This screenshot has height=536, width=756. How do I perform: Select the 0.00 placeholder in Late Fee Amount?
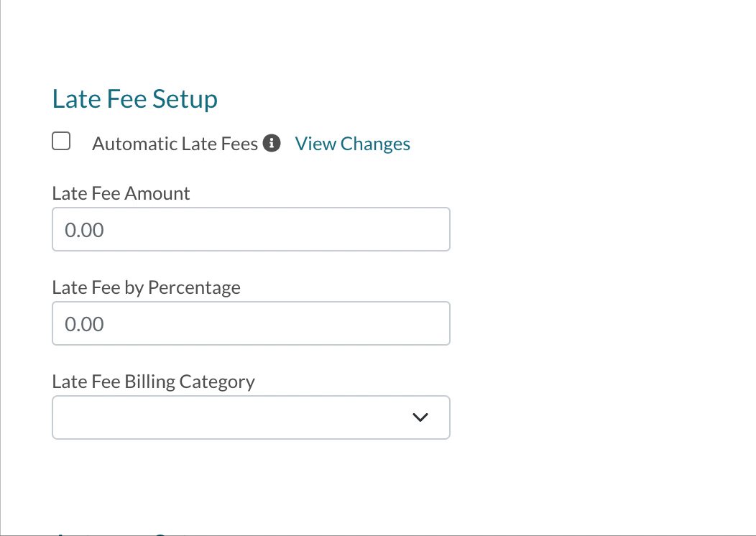(85, 231)
